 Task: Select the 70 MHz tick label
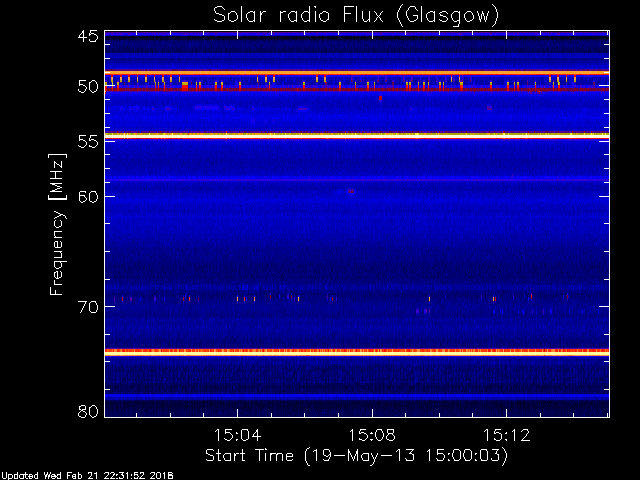pyautogui.click(x=87, y=306)
